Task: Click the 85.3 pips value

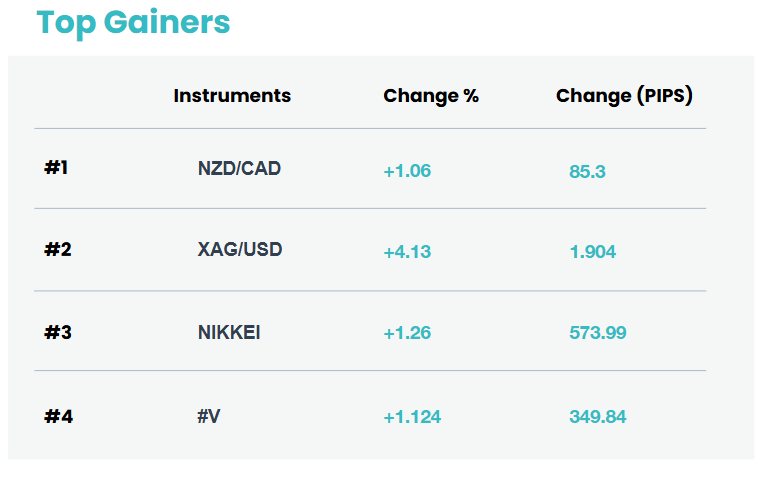Action: point(587,172)
